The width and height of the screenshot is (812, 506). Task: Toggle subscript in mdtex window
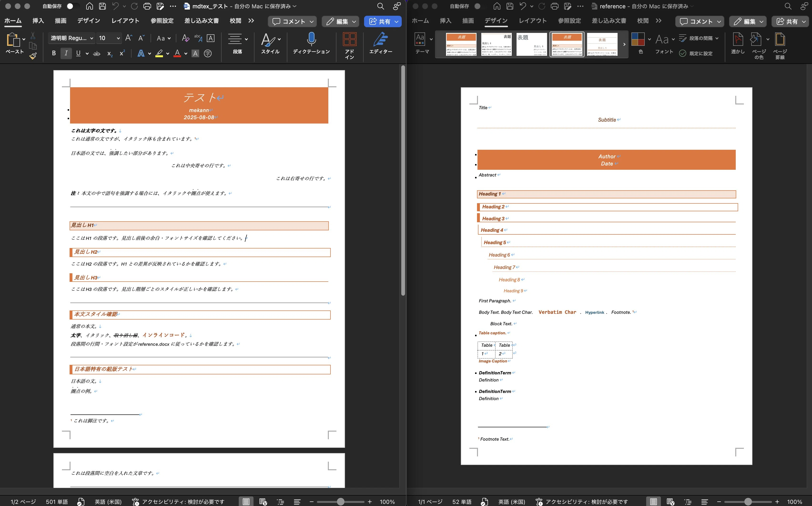coord(110,54)
